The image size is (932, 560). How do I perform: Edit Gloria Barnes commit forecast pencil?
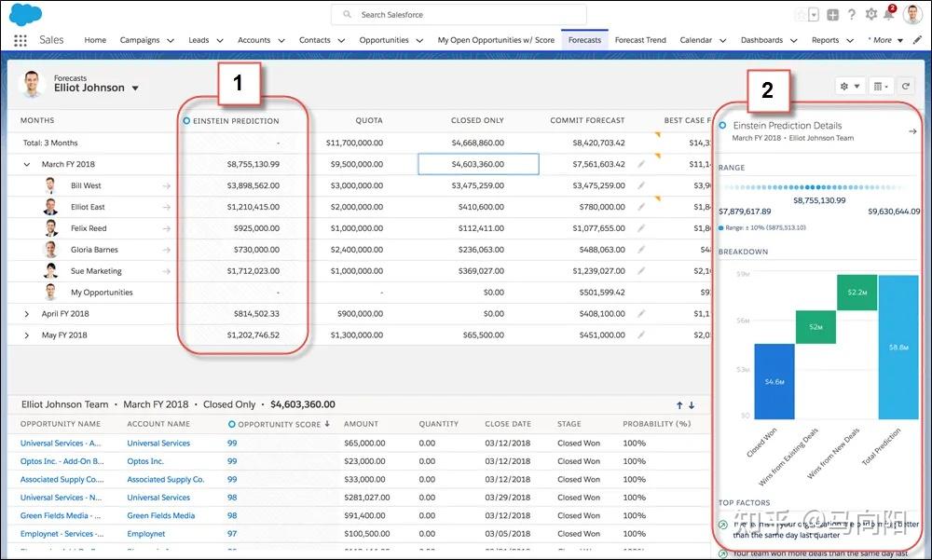tap(641, 250)
